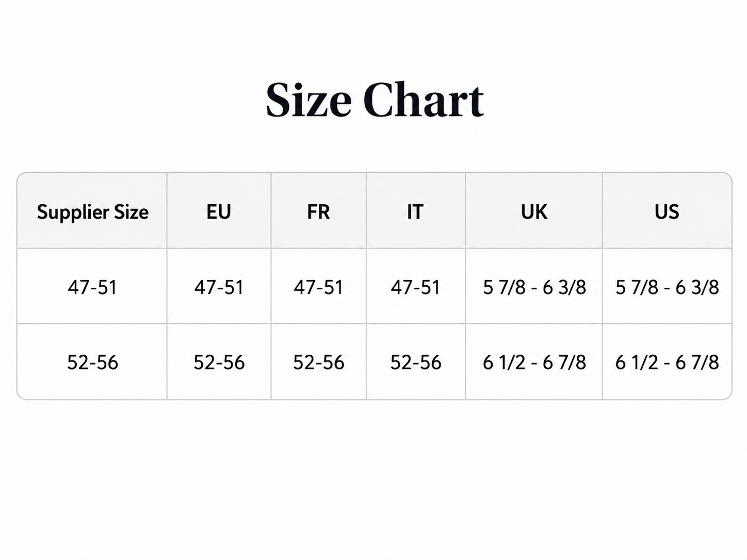Viewport: 747px width, 560px height.
Task: Select the IT 47-51 cell
Action: [x=416, y=287]
